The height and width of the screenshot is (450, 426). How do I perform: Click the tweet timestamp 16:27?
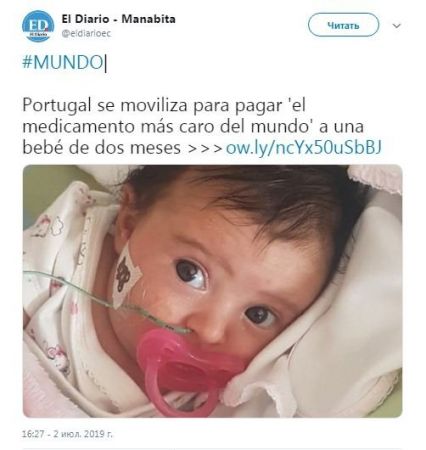pyautogui.click(x=33, y=434)
